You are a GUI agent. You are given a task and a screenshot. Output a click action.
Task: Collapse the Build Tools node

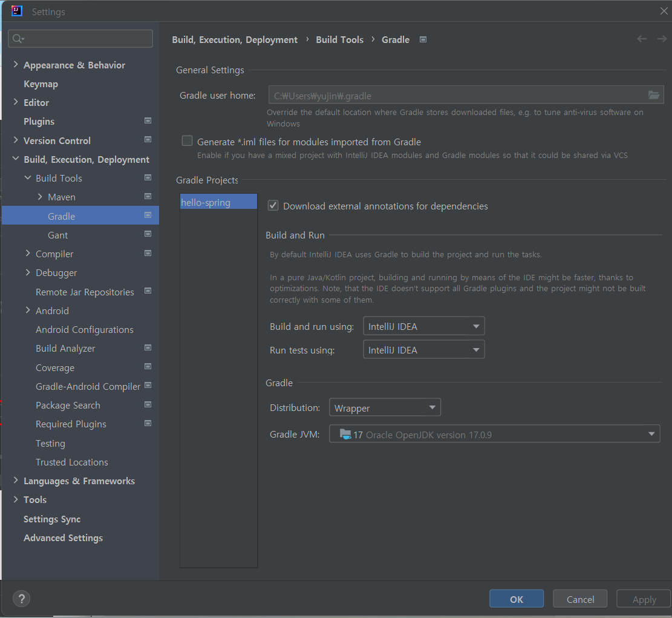(28, 177)
